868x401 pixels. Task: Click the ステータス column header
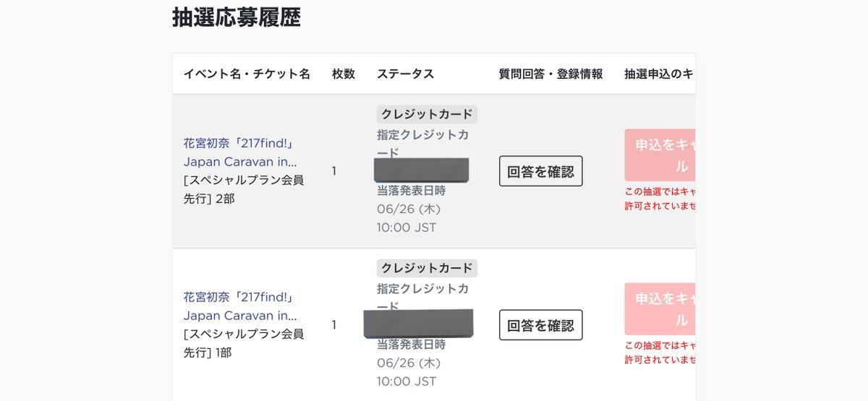pos(406,74)
